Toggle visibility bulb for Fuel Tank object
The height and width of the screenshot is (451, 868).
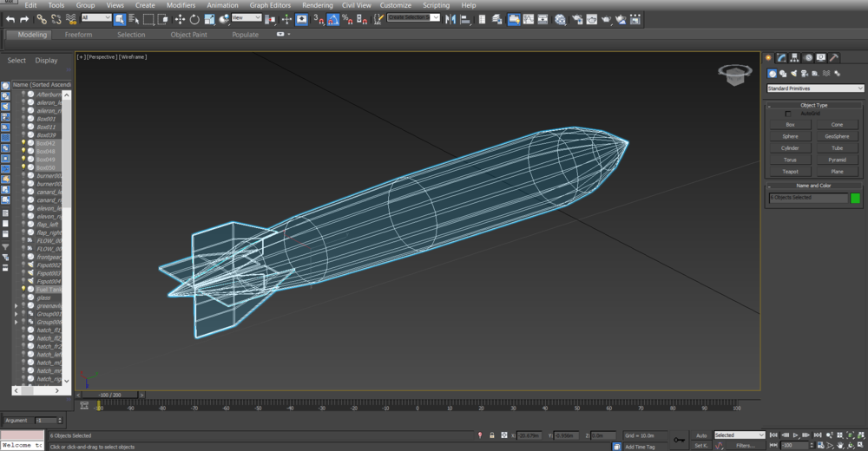pyautogui.click(x=23, y=290)
